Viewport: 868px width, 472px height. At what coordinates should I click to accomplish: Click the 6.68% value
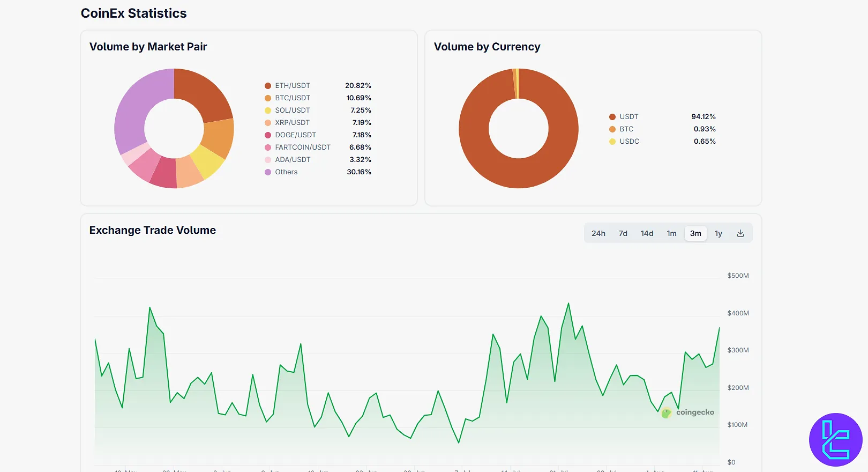[x=360, y=147]
